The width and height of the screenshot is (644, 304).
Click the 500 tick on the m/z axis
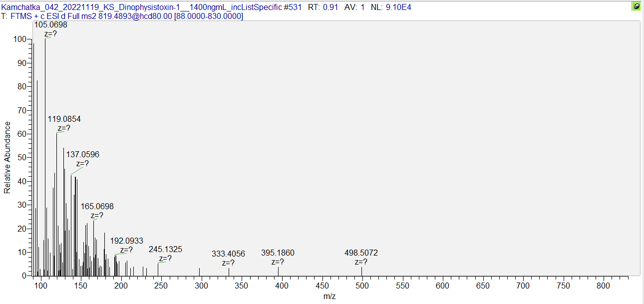coord(361,286)
